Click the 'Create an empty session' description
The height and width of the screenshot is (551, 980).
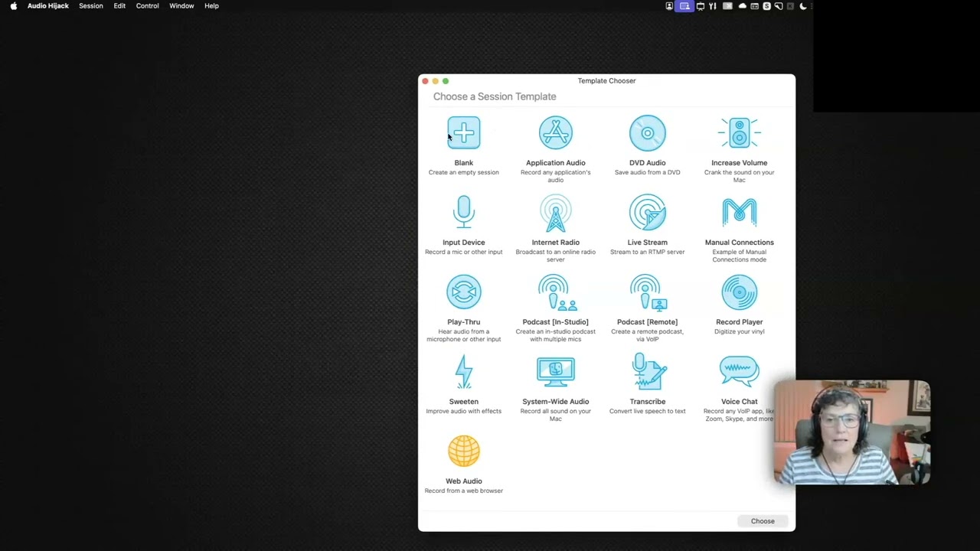tap(464, 173)
